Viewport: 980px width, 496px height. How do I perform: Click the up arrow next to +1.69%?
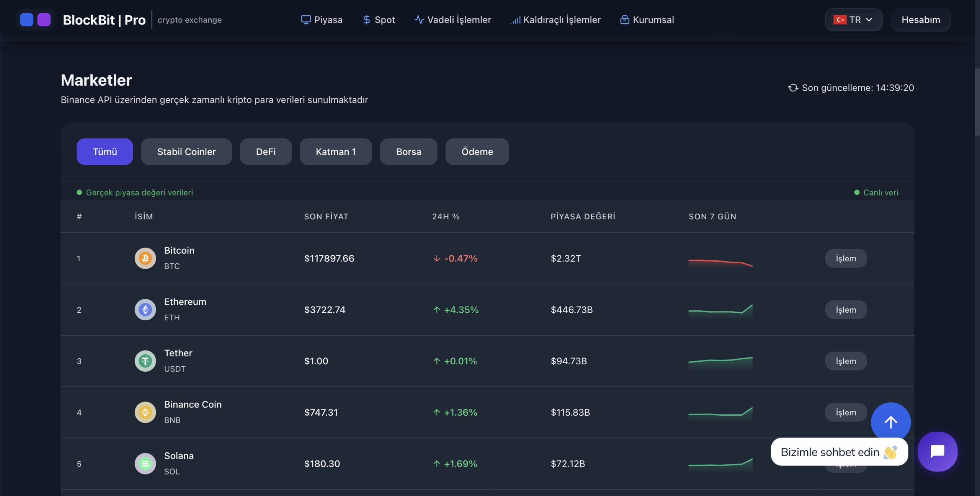coord(436,464)
